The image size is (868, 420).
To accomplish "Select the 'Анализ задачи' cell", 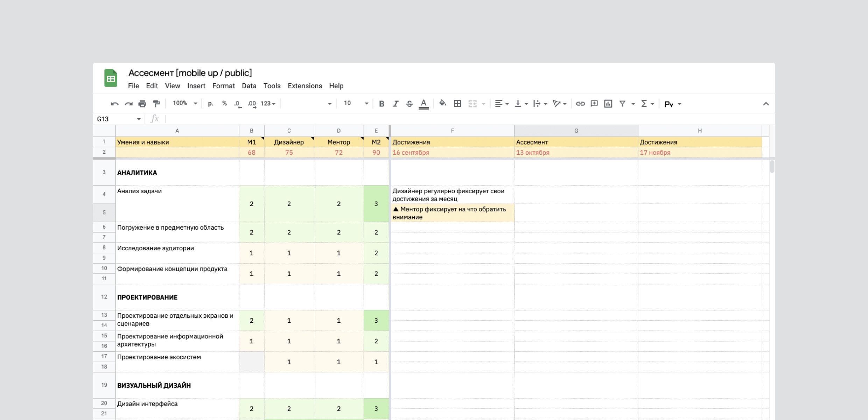I will [177, 203].
